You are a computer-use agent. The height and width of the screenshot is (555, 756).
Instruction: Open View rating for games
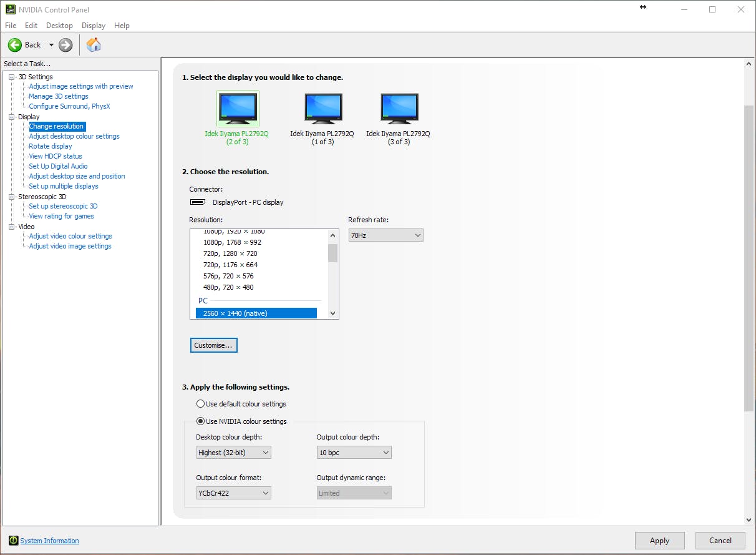click(x=61, y=216)
